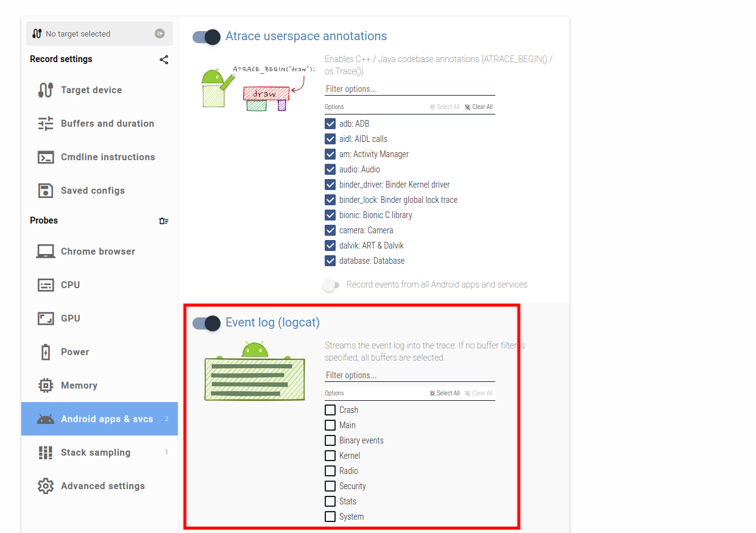756x533 pixels.
Task: Check the Crash log buffer
Action: 330,410
